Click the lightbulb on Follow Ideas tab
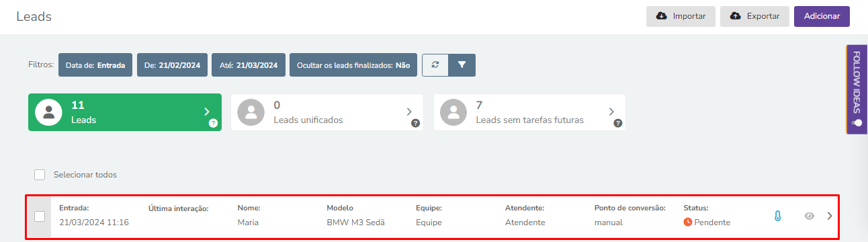 point(857,123)
